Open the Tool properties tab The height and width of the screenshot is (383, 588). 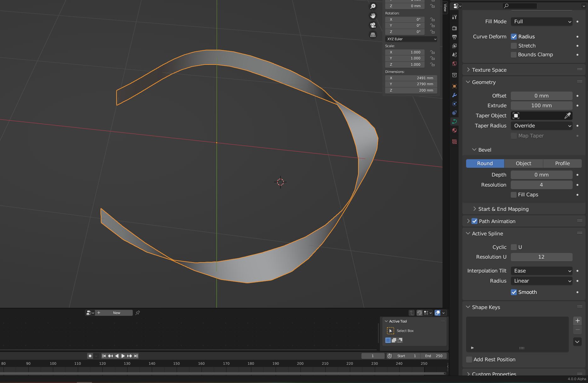[x=454, y=17]
